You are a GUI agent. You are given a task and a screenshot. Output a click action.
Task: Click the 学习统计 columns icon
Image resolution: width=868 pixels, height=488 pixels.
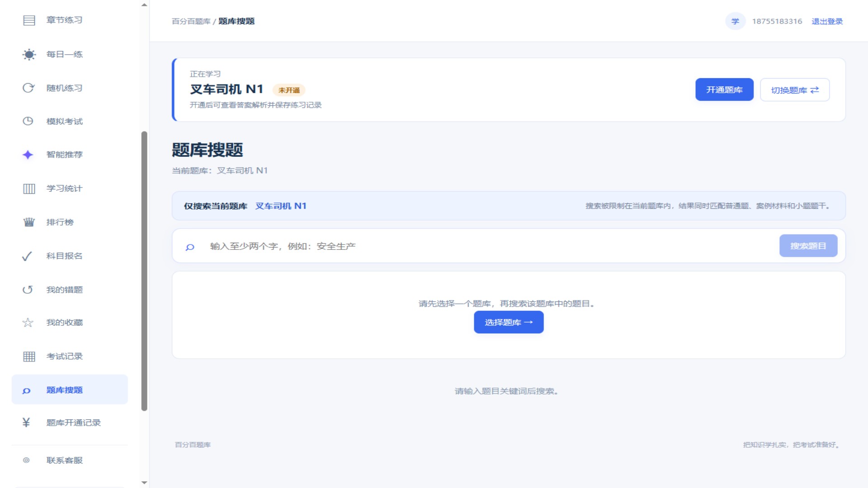(x=29, y=188)
